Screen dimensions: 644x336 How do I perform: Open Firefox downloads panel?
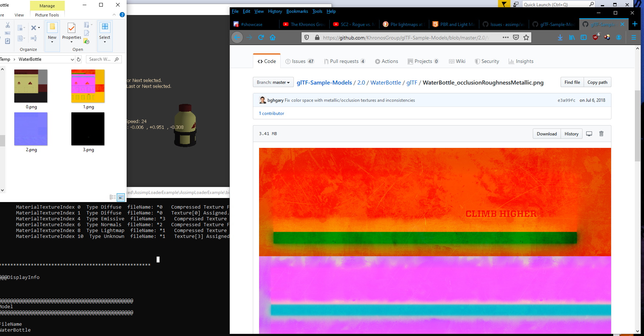(560, 37)
